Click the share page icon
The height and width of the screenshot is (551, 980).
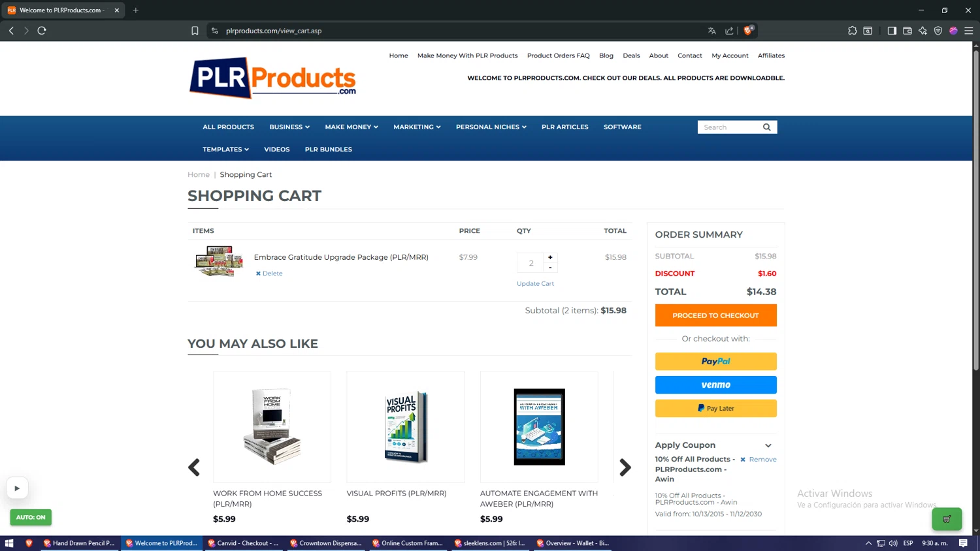click(729, 31)
